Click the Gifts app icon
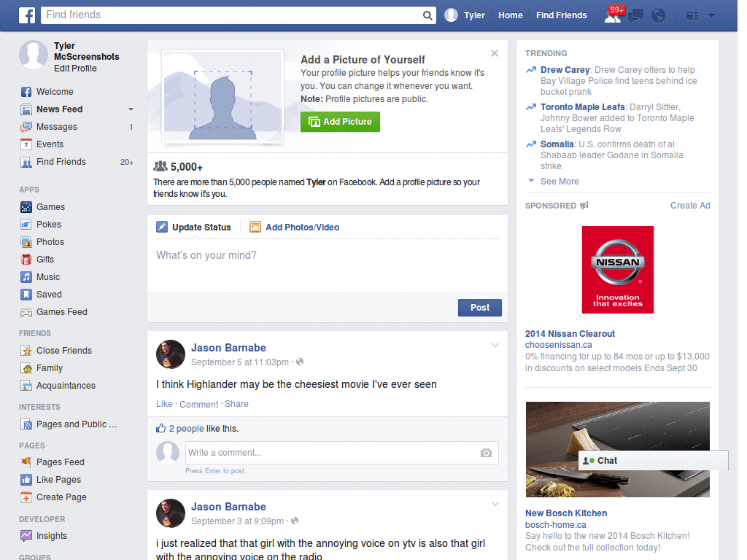 (x=26, y=260)
